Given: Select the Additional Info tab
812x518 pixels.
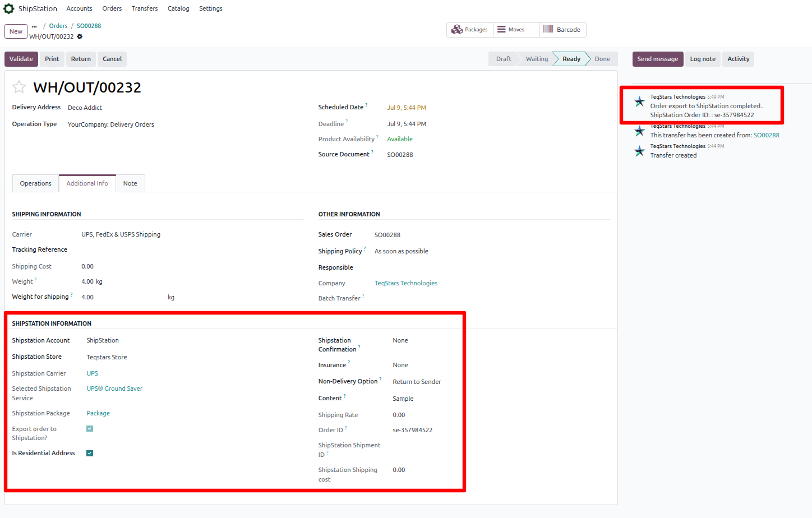Looking at the screenshot, I should (x=87, y=183).
